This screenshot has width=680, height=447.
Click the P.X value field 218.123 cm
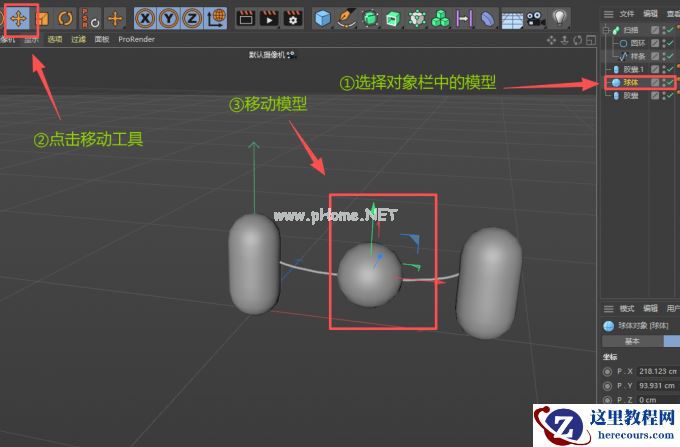[x=657, y=372]
